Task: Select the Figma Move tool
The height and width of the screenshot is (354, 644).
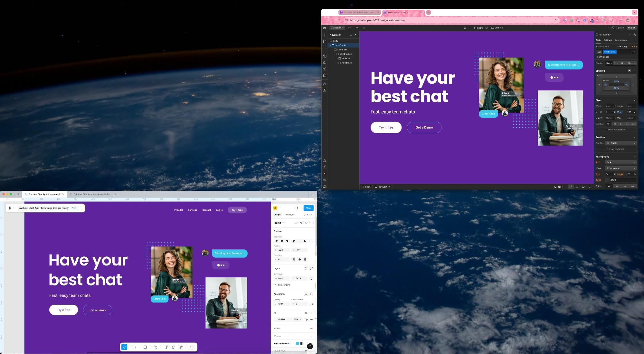Action: tap(124, 347)
